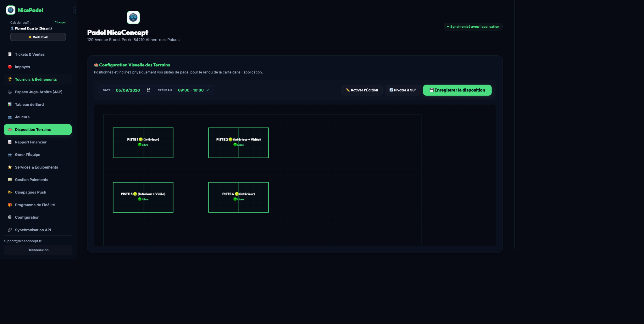Go to Tournois & Événements
The width and height of the screenshot is (644, 324).
click(x=38, y=80)
